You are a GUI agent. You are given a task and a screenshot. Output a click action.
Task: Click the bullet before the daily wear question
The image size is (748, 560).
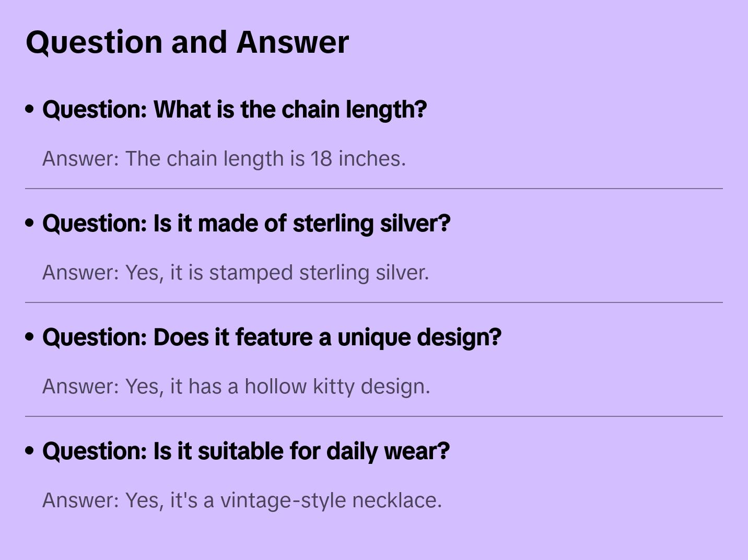point(30,451)
